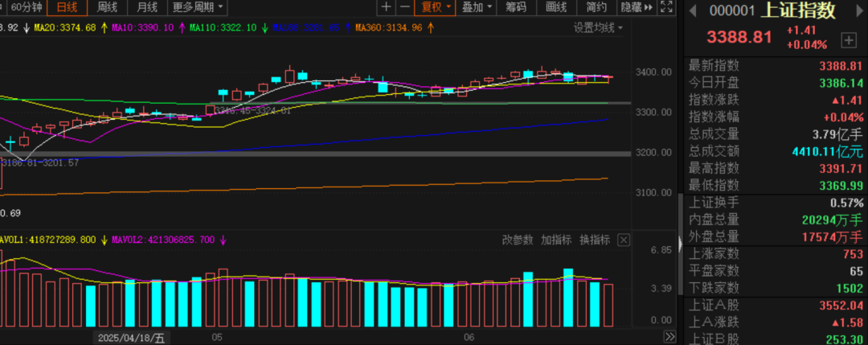Open the 设置均线 dropdown

pyautogui.click(x=598, y=27)
